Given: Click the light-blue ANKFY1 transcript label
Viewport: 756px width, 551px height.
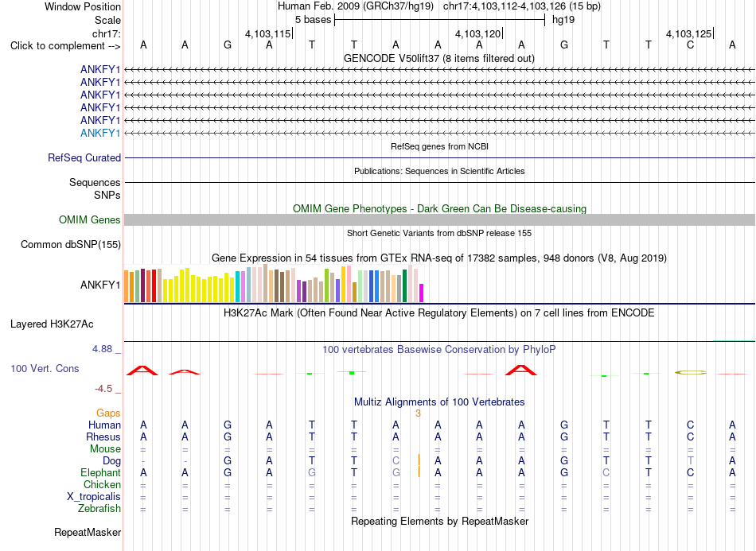Looking at the screenshot, I should click(x=100, y=133).
